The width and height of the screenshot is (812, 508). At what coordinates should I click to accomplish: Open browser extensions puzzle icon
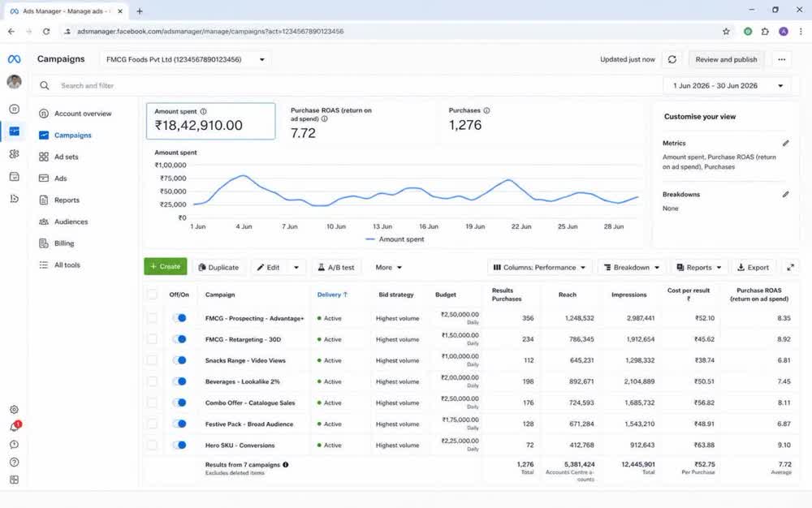click(765, 32)
